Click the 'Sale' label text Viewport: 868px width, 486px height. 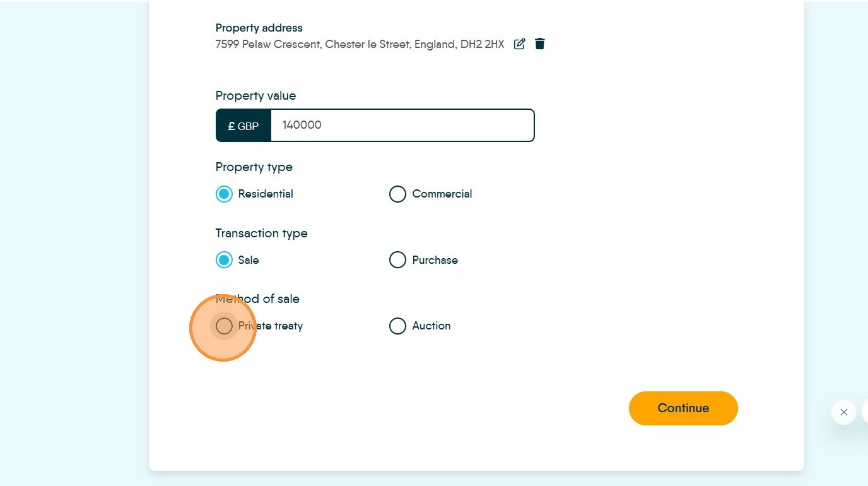[x=249, y=260]
